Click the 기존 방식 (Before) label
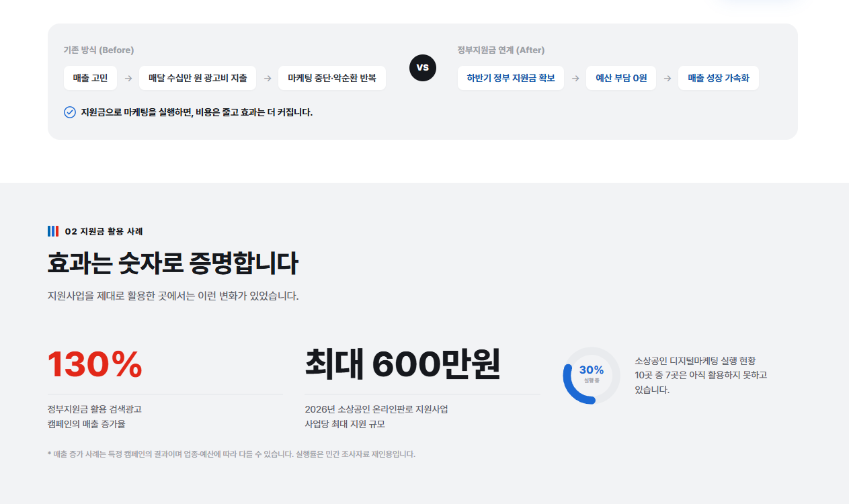Image resolution: width=849 pixels, height=504 pixels. [99, 50]
